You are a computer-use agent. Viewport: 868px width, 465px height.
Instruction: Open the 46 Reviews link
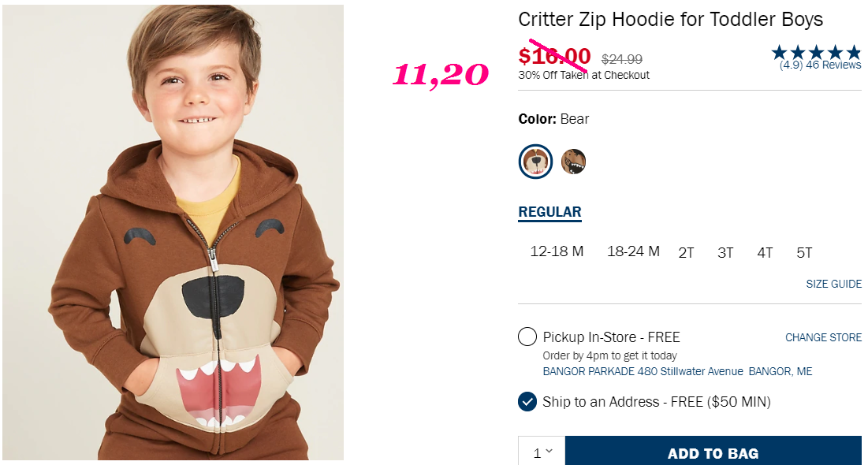[833, 65]
